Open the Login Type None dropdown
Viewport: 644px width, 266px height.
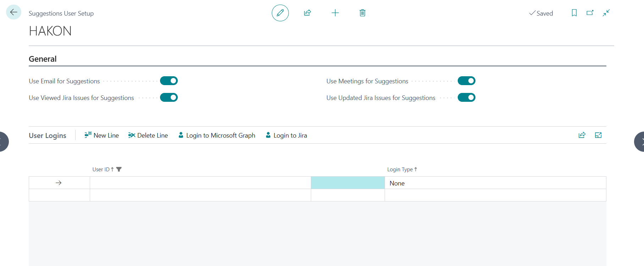click(x=495, y=183)
